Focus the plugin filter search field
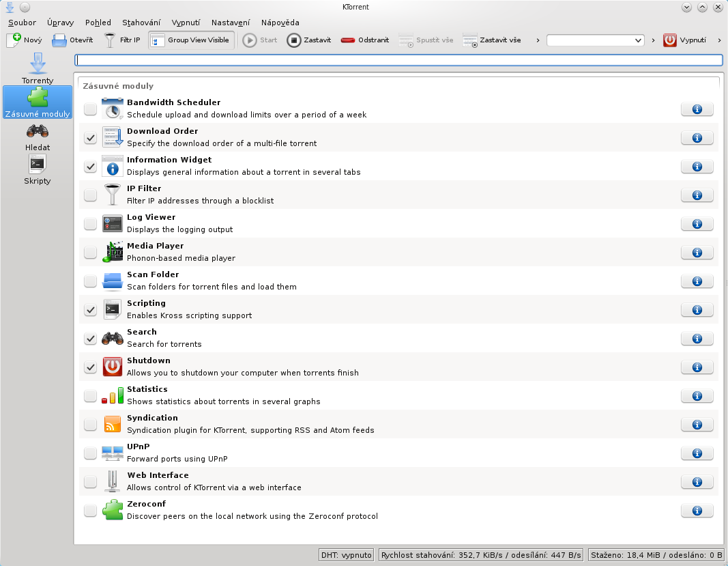 (399, 60)
